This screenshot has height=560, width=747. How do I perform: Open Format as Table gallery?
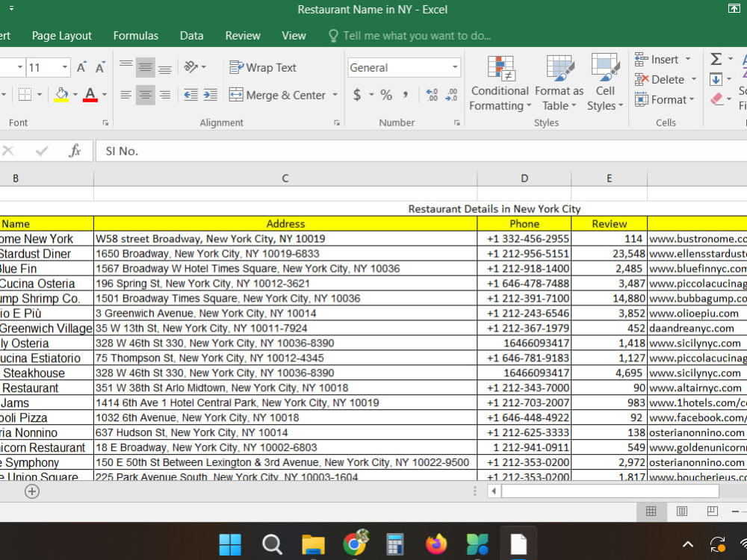coord(559,83)
